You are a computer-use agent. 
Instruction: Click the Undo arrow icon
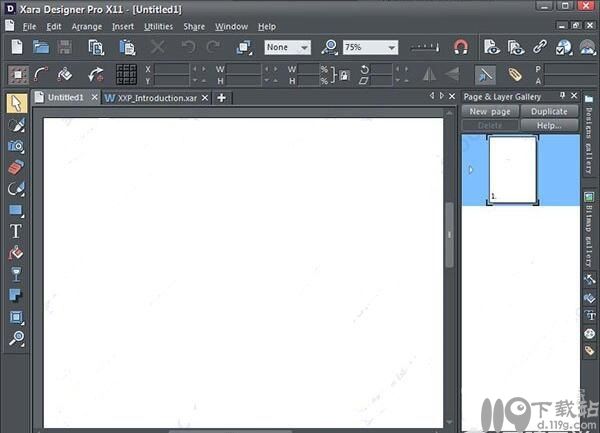(188, 47)
